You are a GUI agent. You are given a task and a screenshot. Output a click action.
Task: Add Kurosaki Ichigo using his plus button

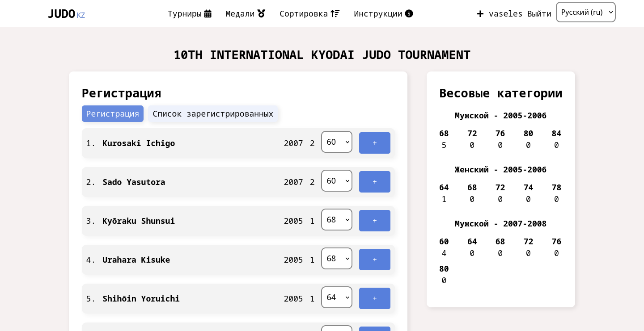[x=374, y=142]
